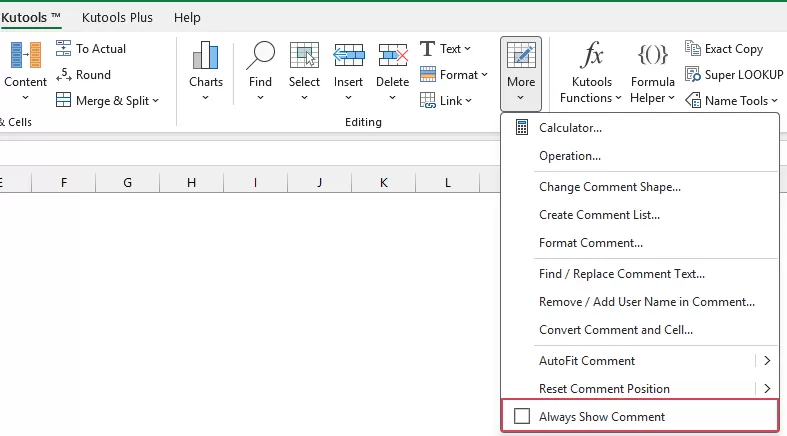Expand the Select dropdown chevron

[x=304, y=97]
